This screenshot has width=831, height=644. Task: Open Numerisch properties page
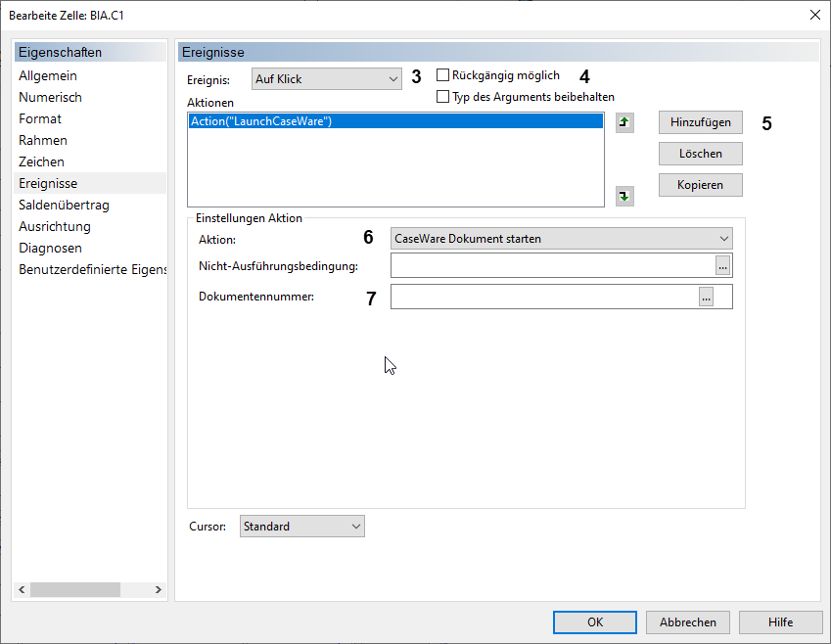point(90,98)
